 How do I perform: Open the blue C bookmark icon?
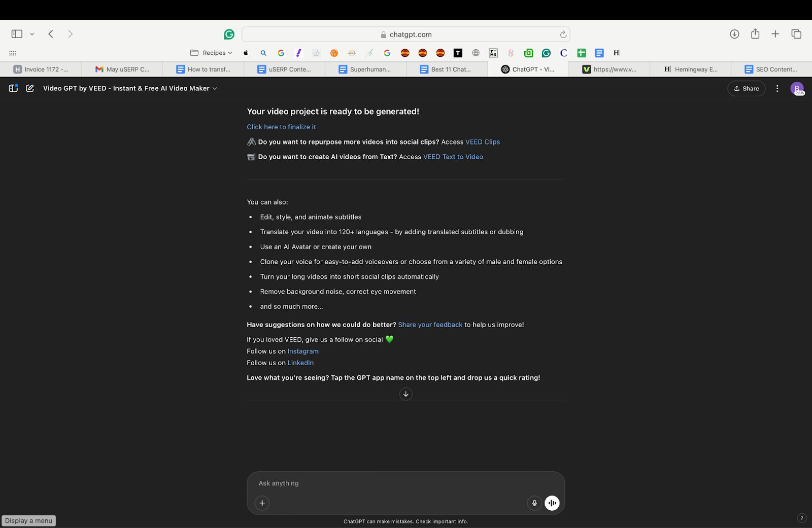(x=564, y=53)
